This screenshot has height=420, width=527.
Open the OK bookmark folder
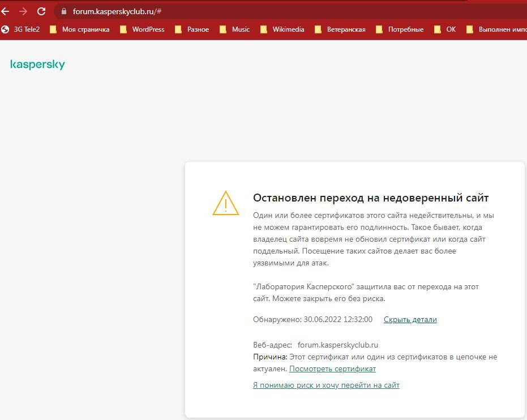[445, 29]
